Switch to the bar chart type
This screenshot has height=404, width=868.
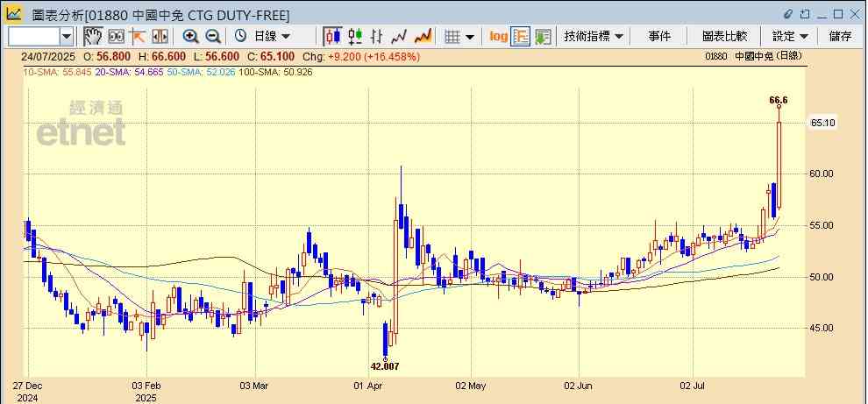coord(376,37)
